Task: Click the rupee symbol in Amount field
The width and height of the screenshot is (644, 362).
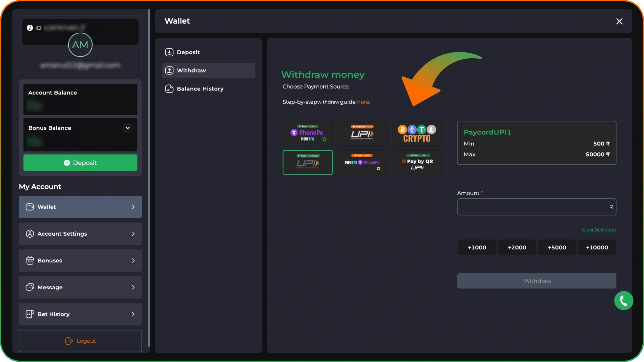Action: pos(611,207)
